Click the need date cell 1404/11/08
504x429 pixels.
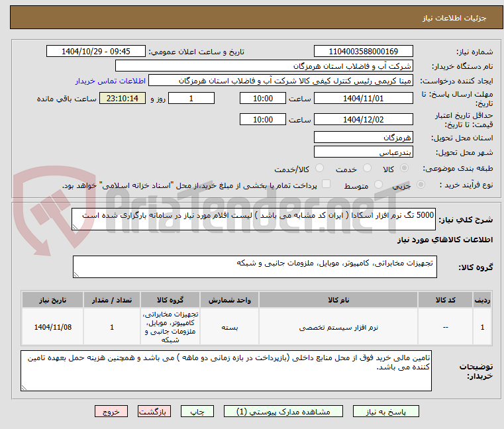click(53, 327)
